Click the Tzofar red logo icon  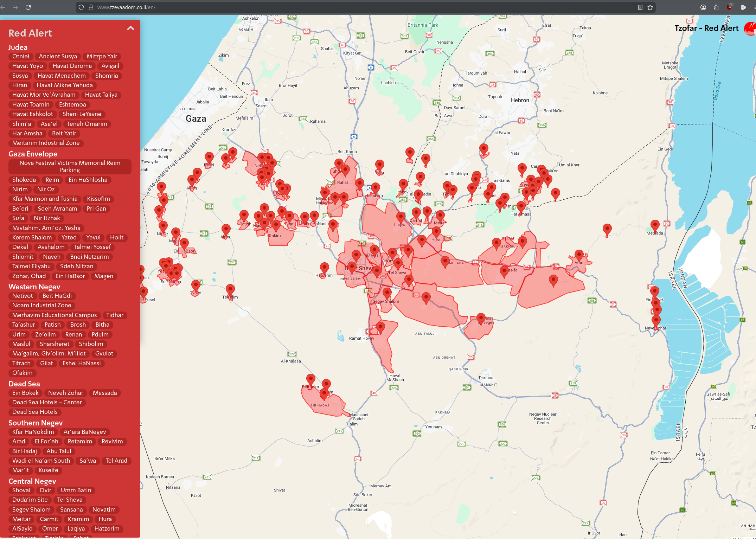(x=750, y=29)
